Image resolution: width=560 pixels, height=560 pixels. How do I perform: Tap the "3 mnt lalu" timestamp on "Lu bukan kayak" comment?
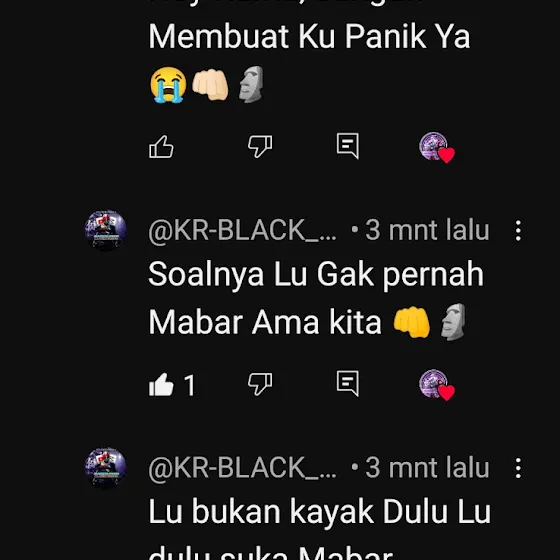(427, 468)
